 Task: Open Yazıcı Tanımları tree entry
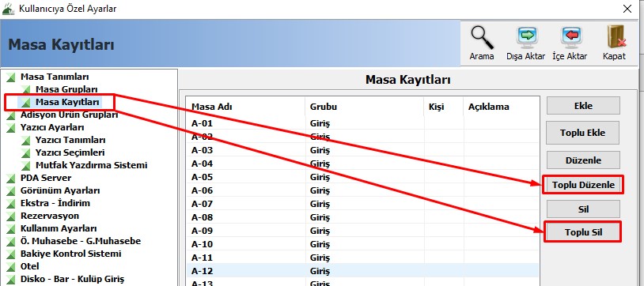[70, 140]
